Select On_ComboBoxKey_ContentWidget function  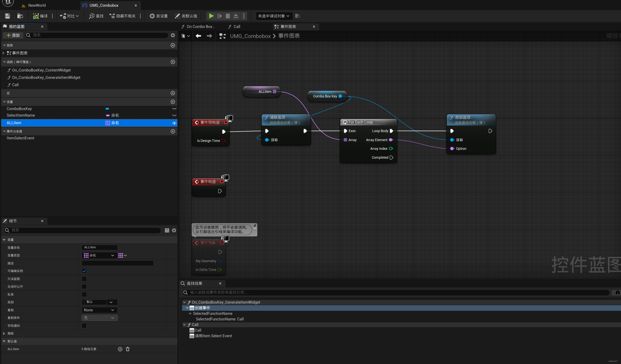point(41,70)
